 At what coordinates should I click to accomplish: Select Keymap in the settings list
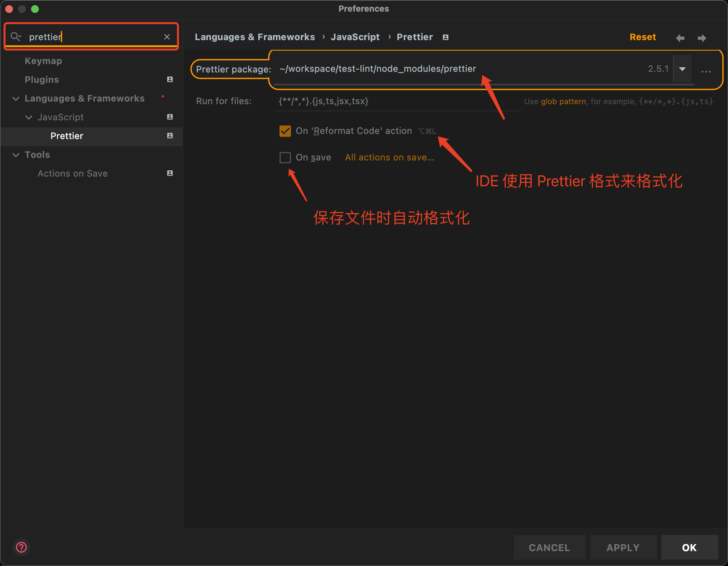tap(43, 61)
